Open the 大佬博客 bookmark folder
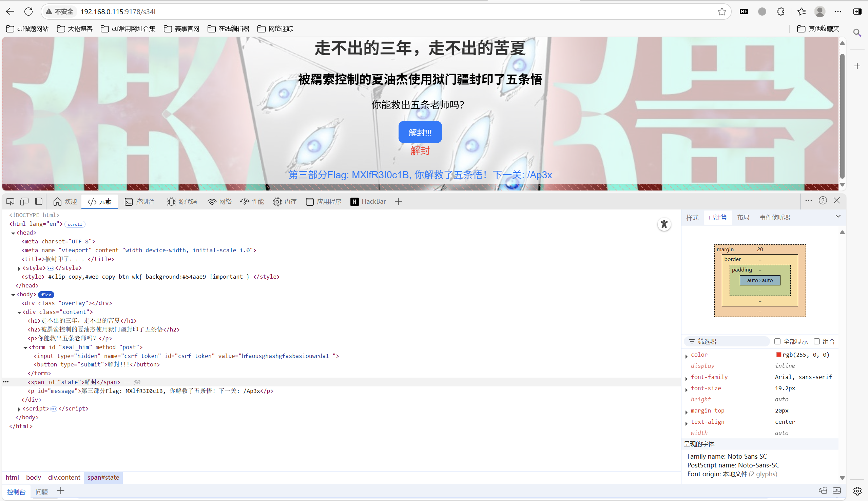This screenshot has height=501, width=868. pyautogui.click(x=75, y=29)
